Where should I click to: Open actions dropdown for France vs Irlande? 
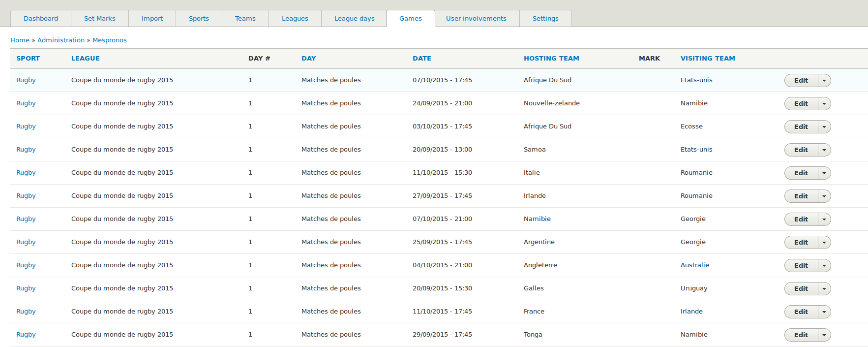824,312
